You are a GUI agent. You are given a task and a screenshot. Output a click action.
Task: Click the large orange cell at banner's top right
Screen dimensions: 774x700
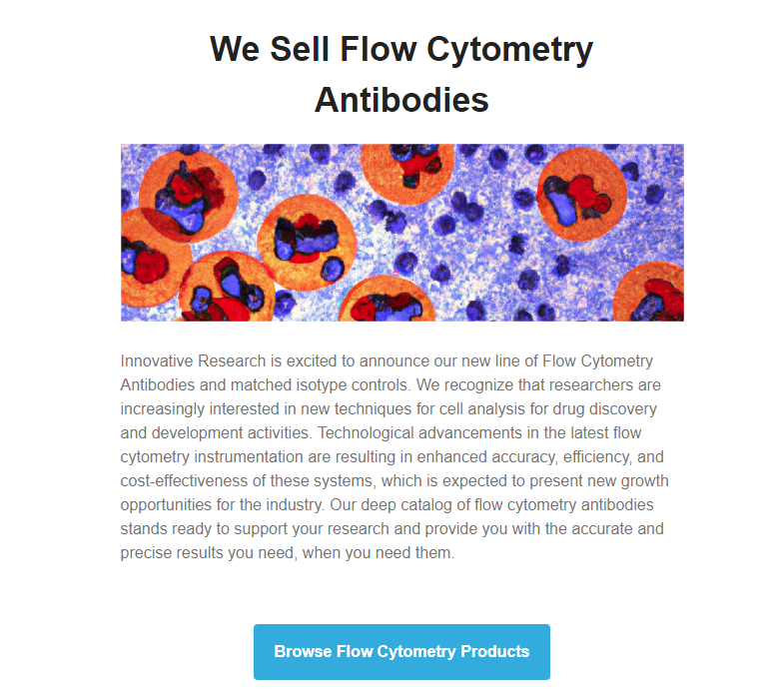pos(582,195)
